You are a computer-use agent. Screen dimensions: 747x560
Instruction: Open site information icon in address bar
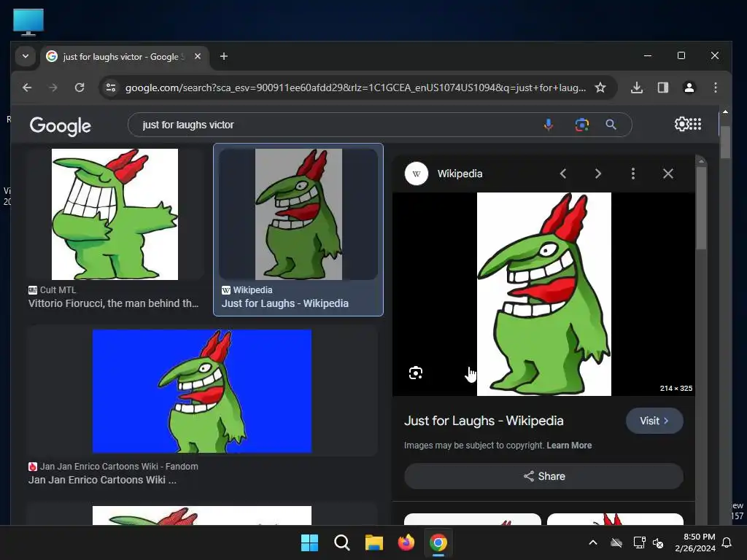point(111,87)
